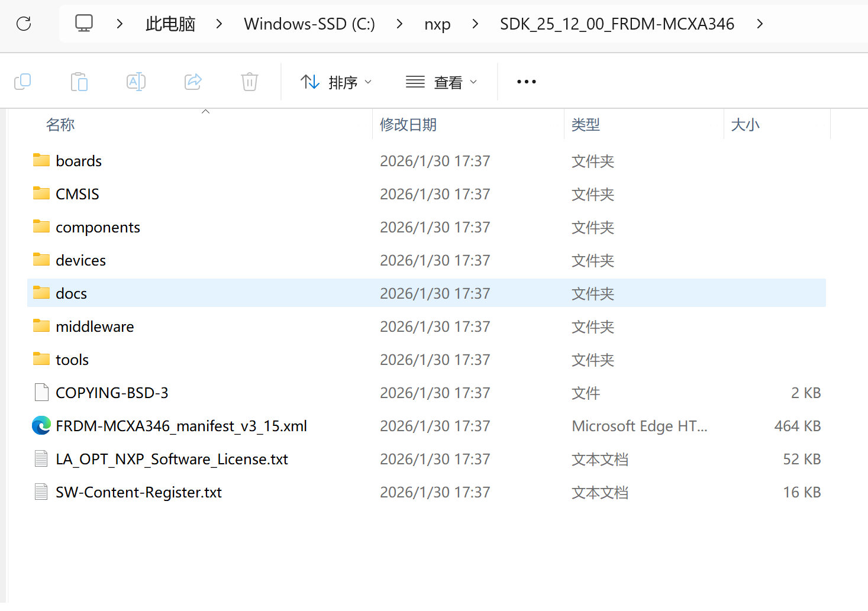Viewport: 868px width, 611px height.
Task: Click the Delete icon in the toolbar
Action: point(249,81)
